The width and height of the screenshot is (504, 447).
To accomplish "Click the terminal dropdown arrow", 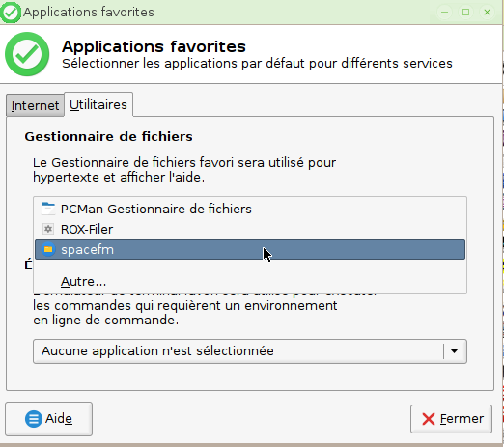I will pyautogui.click(x=454, y=351).
